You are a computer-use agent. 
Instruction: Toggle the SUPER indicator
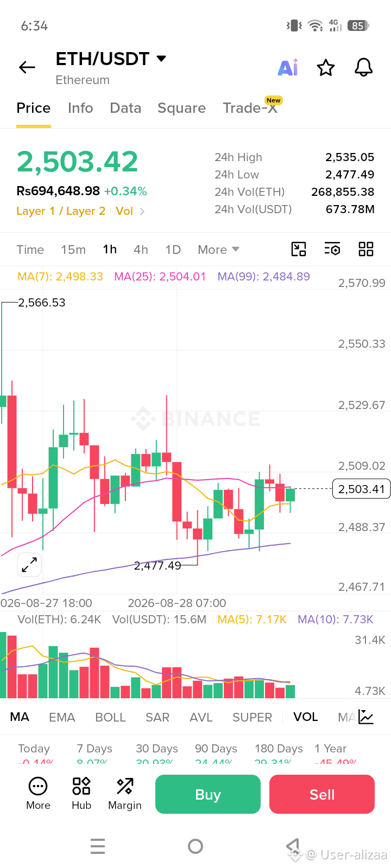(x=252, y=717)
